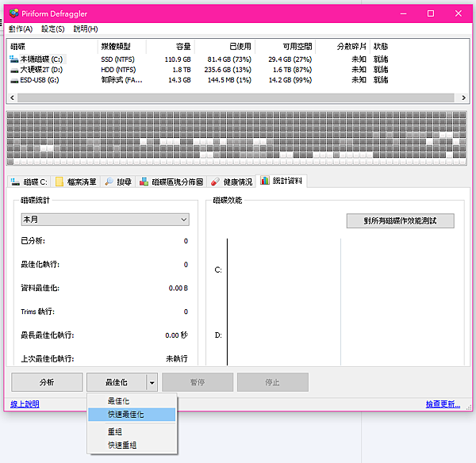Image resolution: width=476 pixels, height=463 pixels.
Task: Click the 磁碟區塊分佈圖 tab blocks icon
Action: click(x=144, y=182)
